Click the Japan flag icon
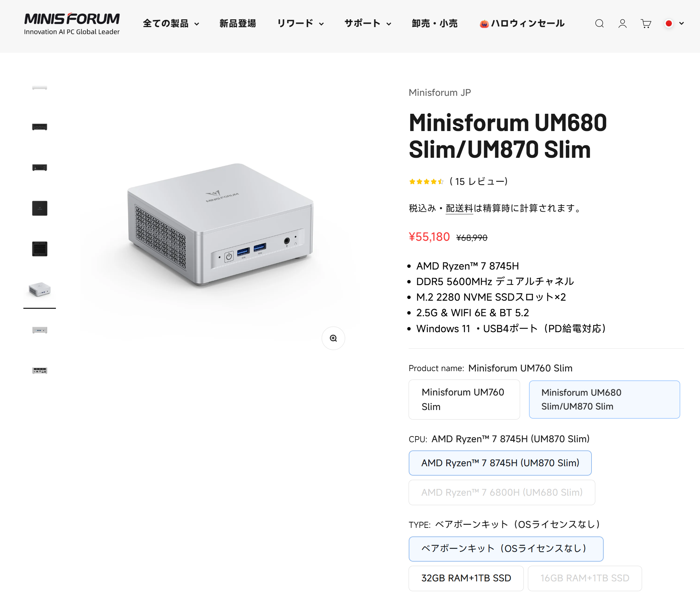700x601 pixels. (x=668, y=23)
